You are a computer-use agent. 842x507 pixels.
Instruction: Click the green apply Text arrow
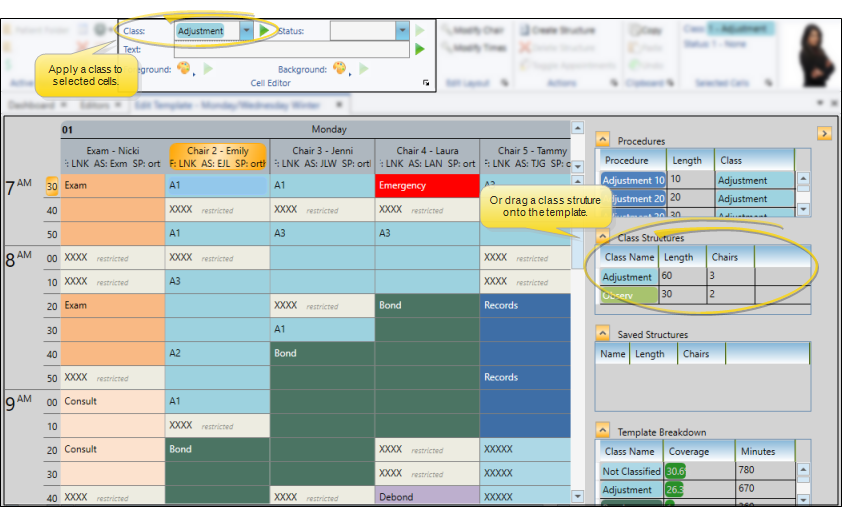[420, 49]
